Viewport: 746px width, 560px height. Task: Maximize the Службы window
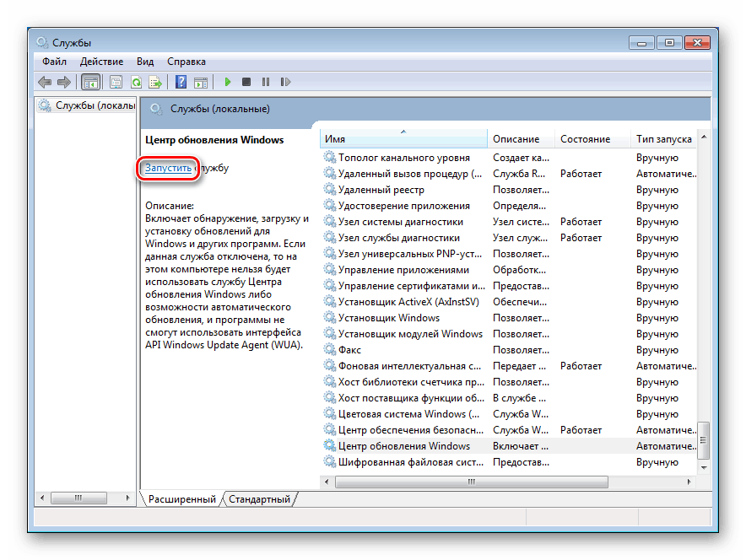(669, 43)
